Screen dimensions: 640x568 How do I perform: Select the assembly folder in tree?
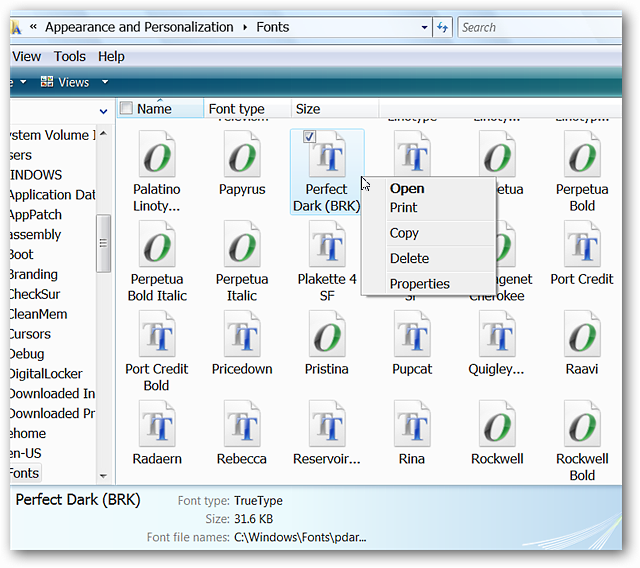(35, 234)
